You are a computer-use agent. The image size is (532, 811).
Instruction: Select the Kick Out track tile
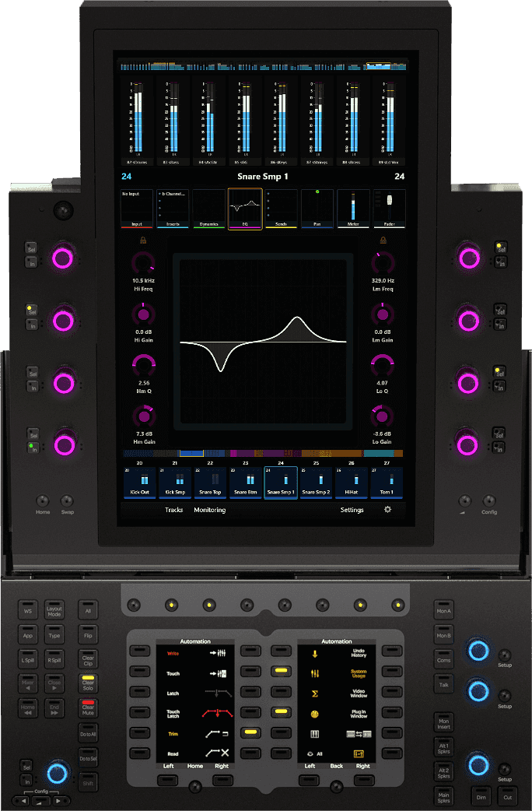[x=139, y=483]
